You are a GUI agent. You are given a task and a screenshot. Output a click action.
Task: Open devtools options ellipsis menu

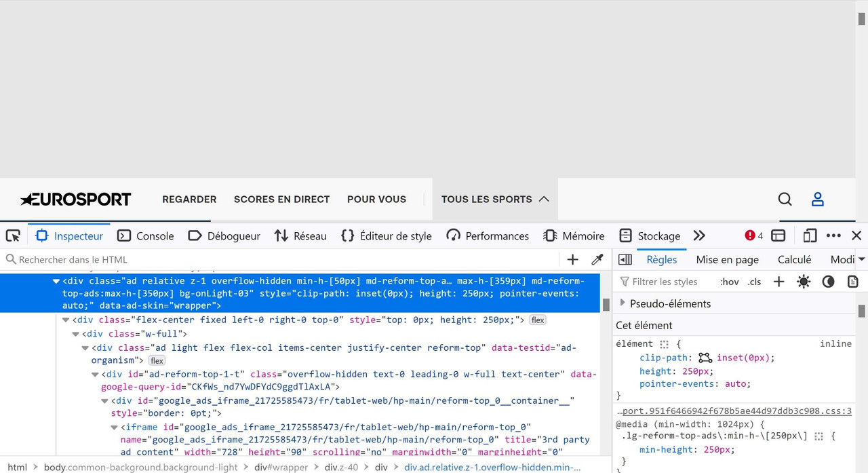833,235
